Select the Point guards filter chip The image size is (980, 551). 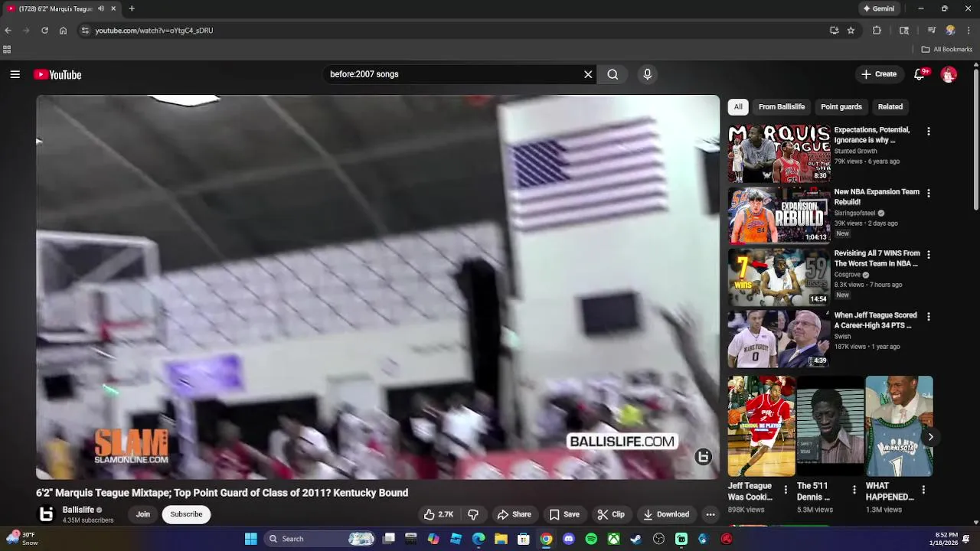841,107
